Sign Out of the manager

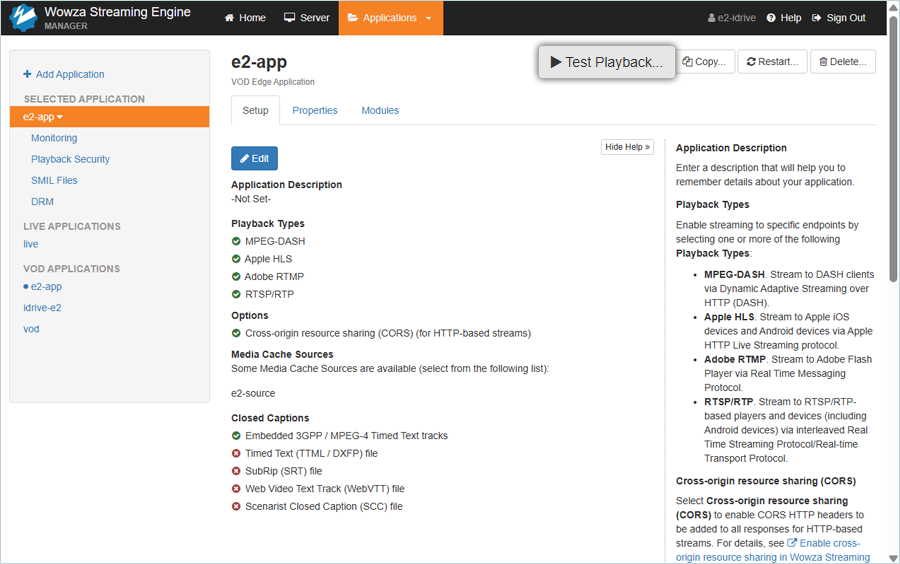[839, 18]
